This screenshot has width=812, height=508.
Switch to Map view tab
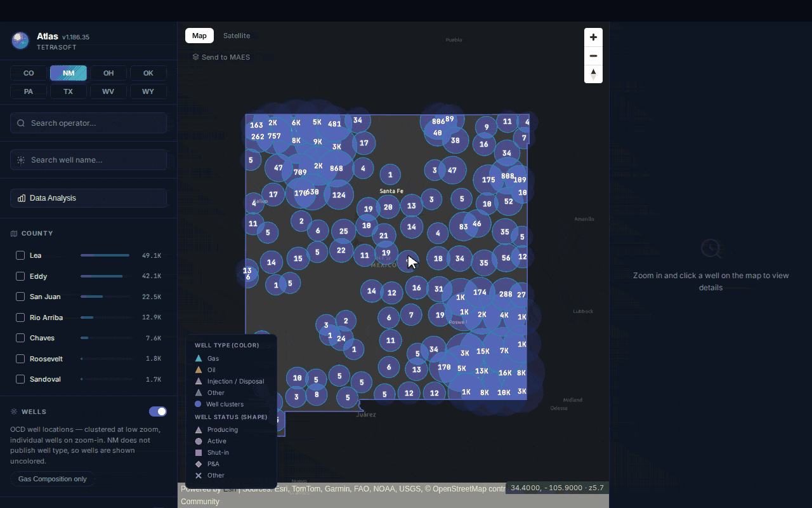(199, 36)
